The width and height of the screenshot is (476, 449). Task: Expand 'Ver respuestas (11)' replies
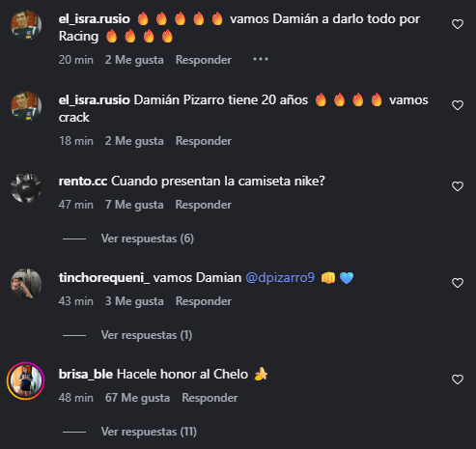point(149,432)
